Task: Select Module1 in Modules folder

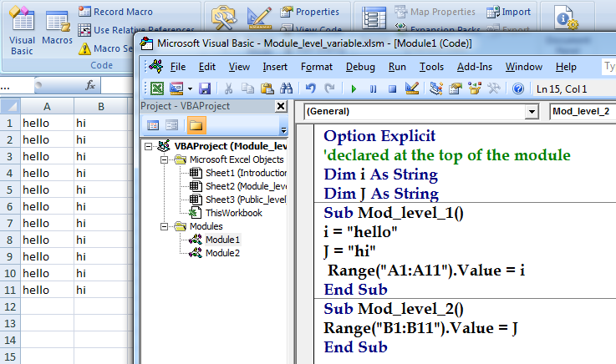Action: pos(215,240)
